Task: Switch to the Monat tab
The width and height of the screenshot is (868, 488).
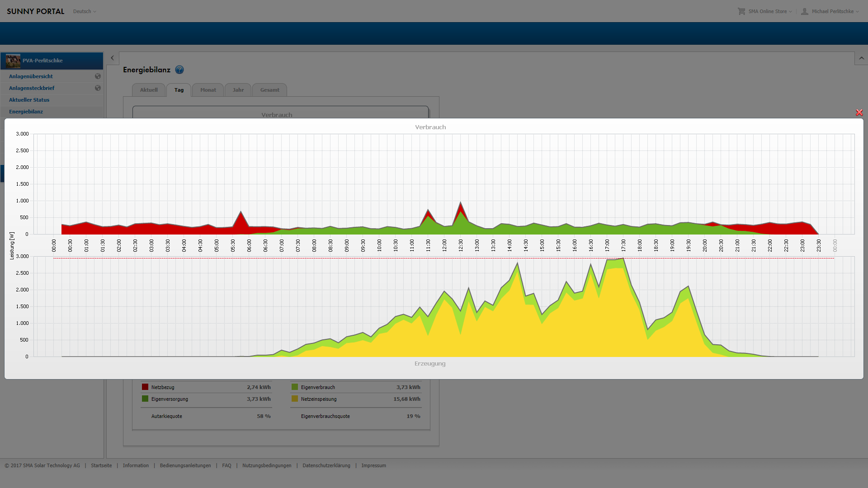Action: (x=208, y=90)
